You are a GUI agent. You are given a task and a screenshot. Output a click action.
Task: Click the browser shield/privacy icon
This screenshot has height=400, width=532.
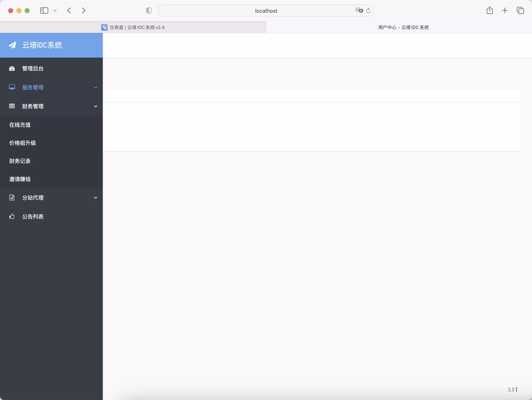coord(149,10)
